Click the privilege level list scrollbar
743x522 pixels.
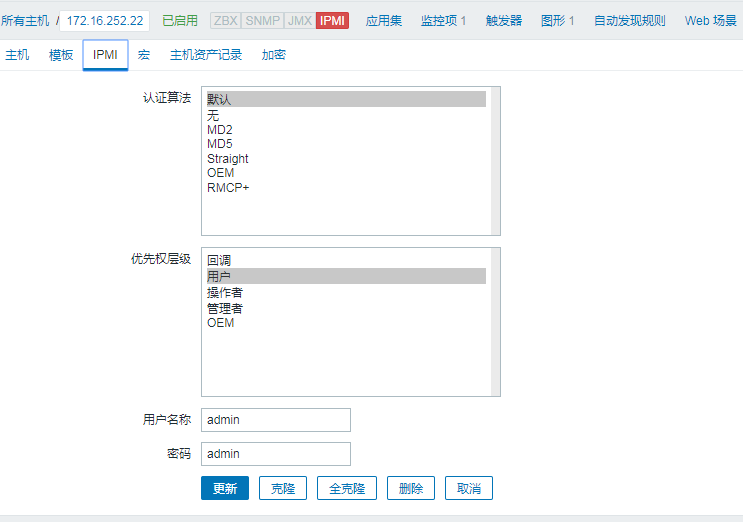pyautogui.click(x=495, y=322)
